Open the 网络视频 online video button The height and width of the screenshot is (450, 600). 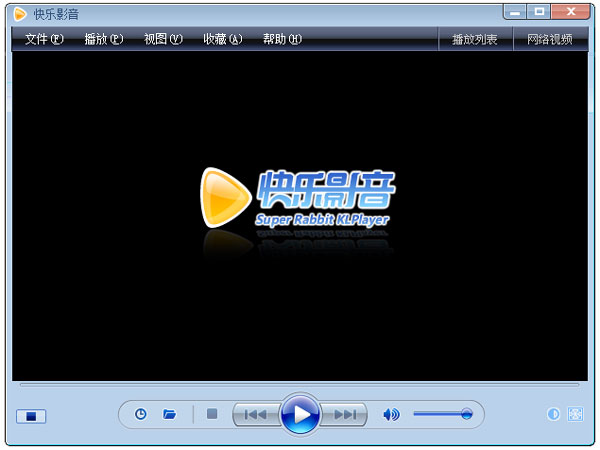point(550,39)
